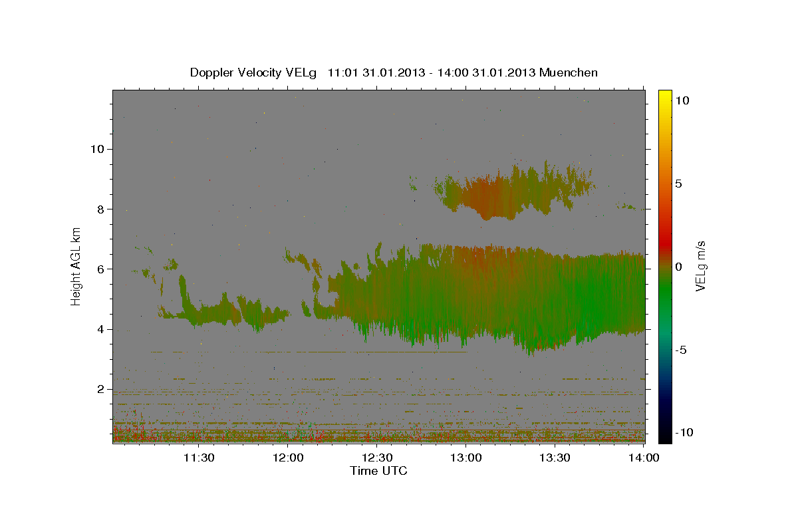Screen dimensions: 798x532
Task: Click the colorbar value 10 at top
Action: [683, 100]
